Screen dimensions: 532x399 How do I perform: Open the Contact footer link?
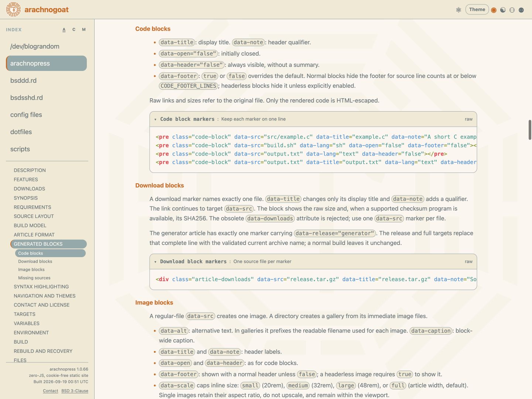[51, 391]
